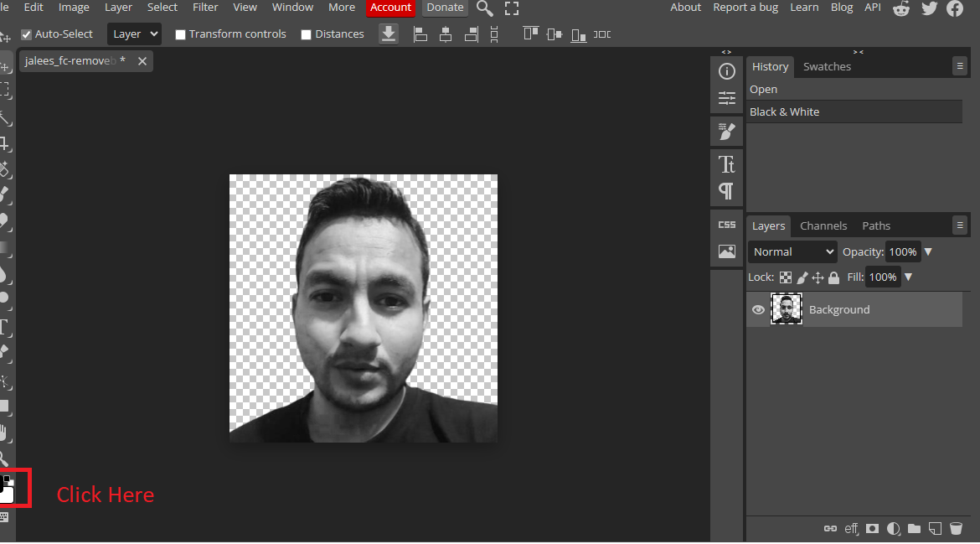980x544 pixels.
Task: Hide the Background layer using the eye icon
Action: point(758,309)
